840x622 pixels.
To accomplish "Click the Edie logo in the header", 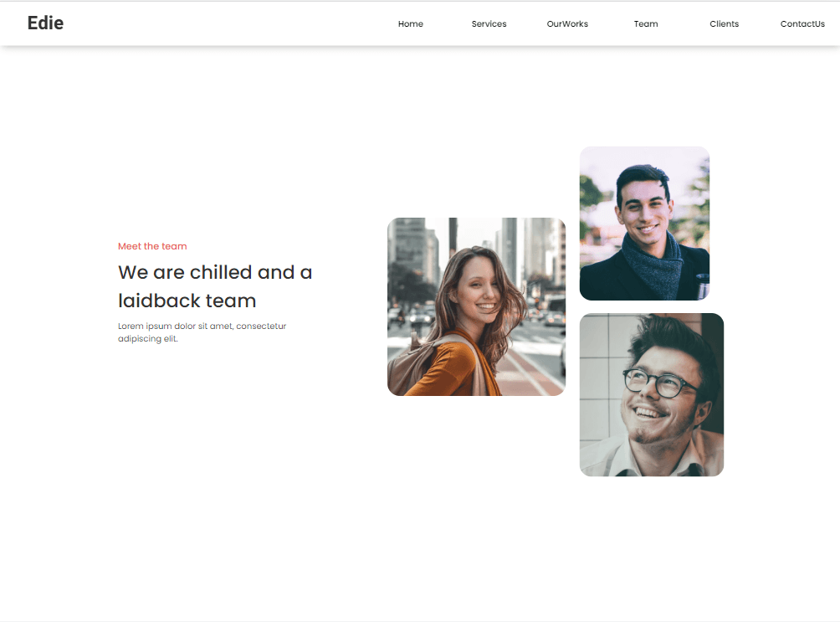I will tap(45, 23).
